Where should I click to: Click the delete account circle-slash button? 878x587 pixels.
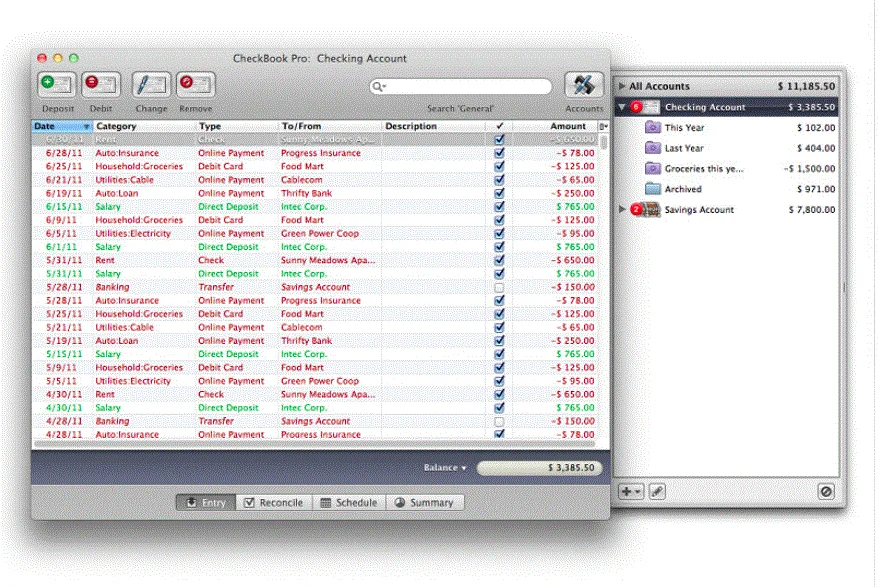pos(826,492)
